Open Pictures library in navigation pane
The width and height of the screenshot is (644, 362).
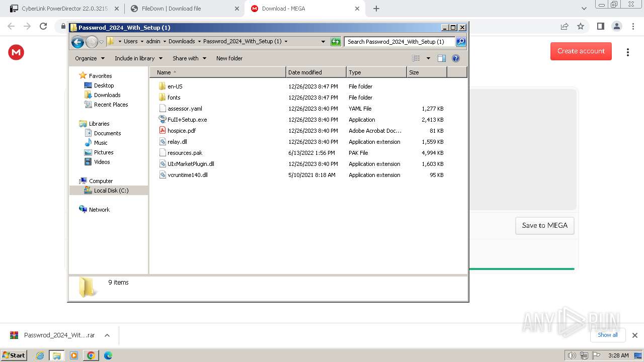tap(104, 152)
